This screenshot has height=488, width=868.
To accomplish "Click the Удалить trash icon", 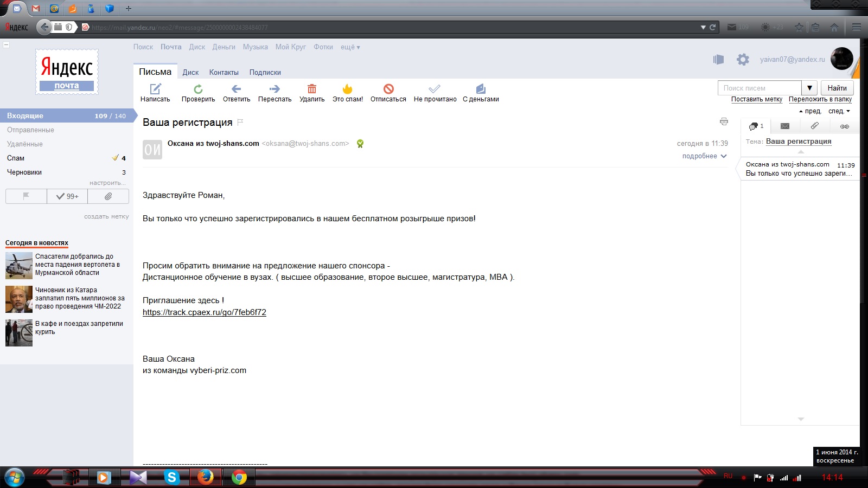I will [312, 89].
